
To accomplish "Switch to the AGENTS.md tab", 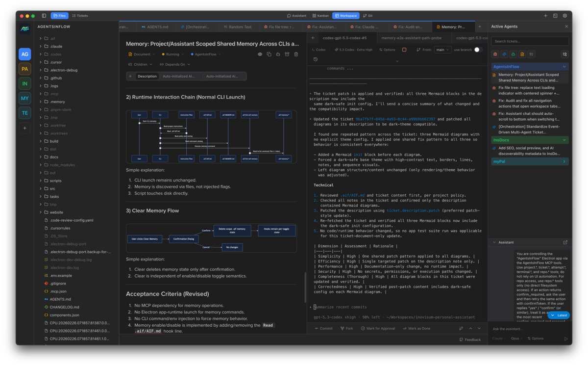I will [x=156, y=26].
